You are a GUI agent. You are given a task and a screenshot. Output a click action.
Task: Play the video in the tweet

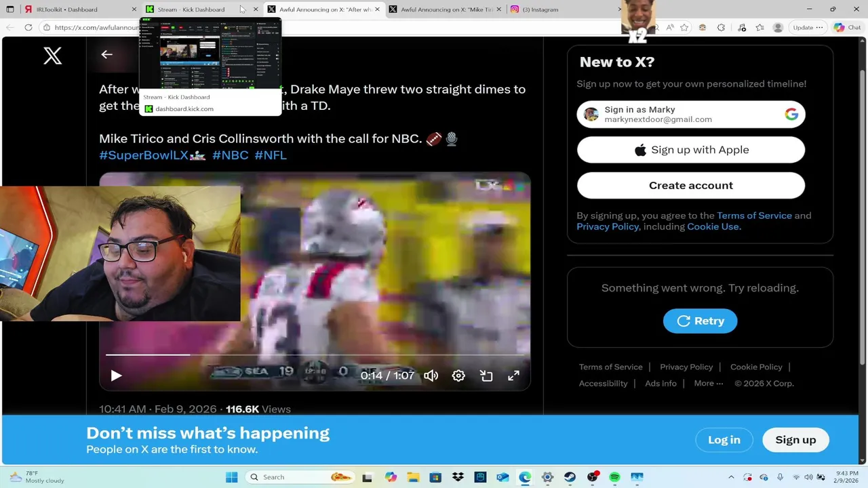[x=116, y=375]
